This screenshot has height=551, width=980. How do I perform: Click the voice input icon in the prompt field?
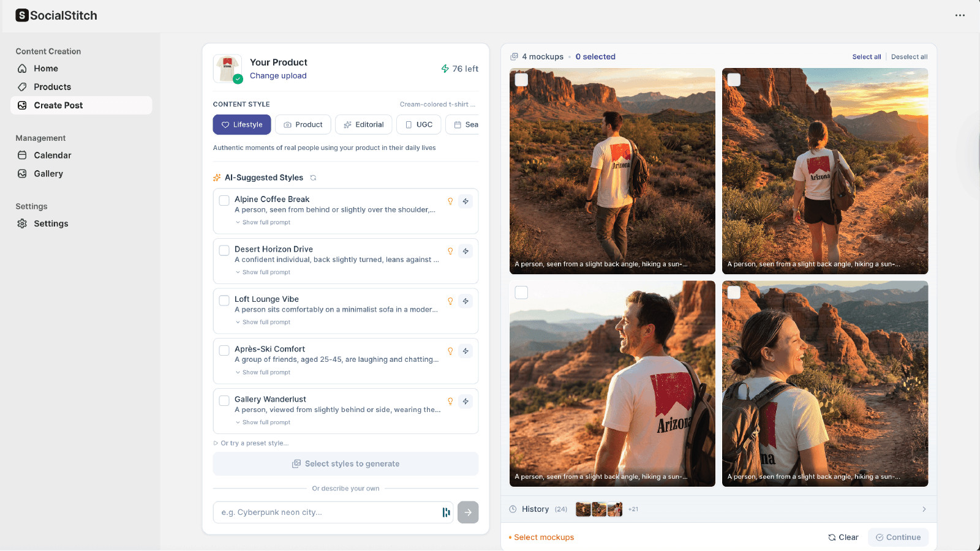coord(446,512)
